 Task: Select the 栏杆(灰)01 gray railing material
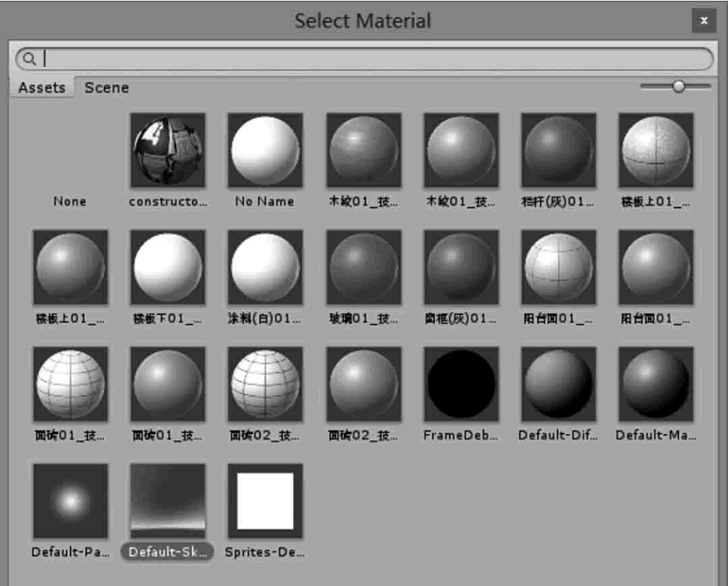click(x=558, y=151)
